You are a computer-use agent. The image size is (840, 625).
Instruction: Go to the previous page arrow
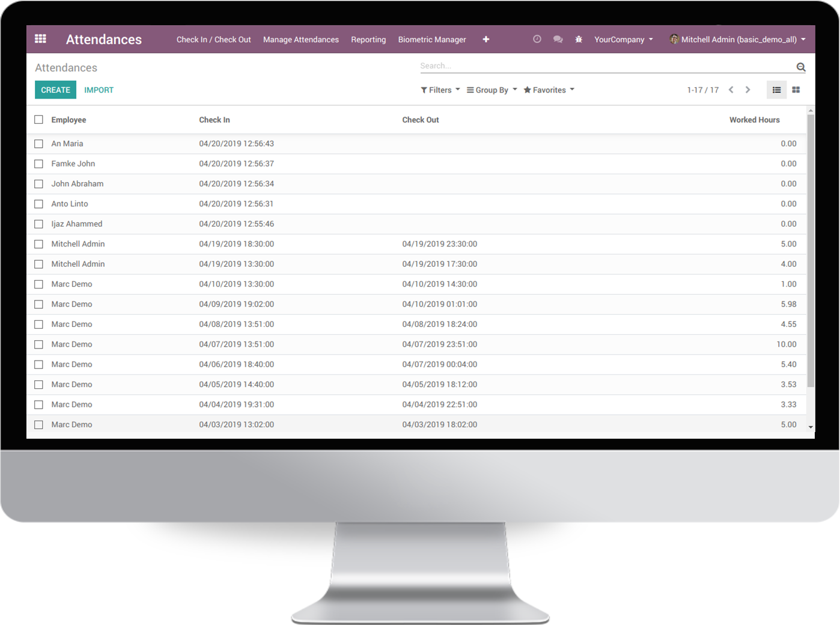(x=731, y=90)
